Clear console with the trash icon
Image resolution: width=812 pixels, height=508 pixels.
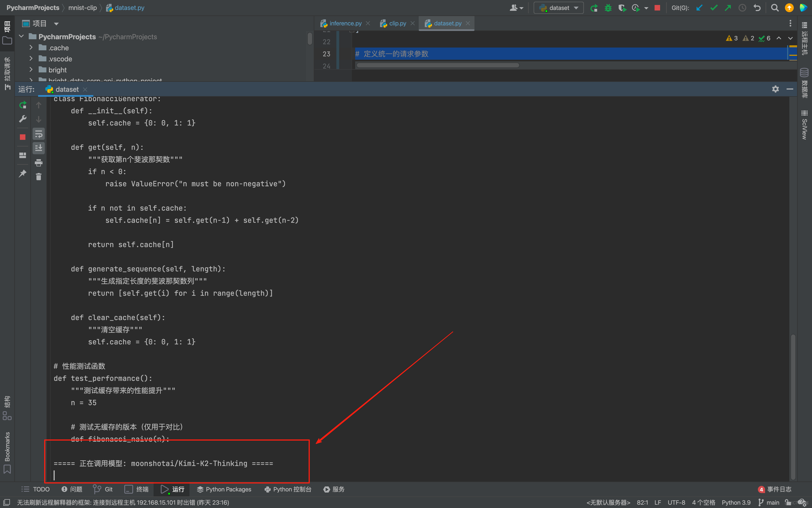tap(39, 177)
